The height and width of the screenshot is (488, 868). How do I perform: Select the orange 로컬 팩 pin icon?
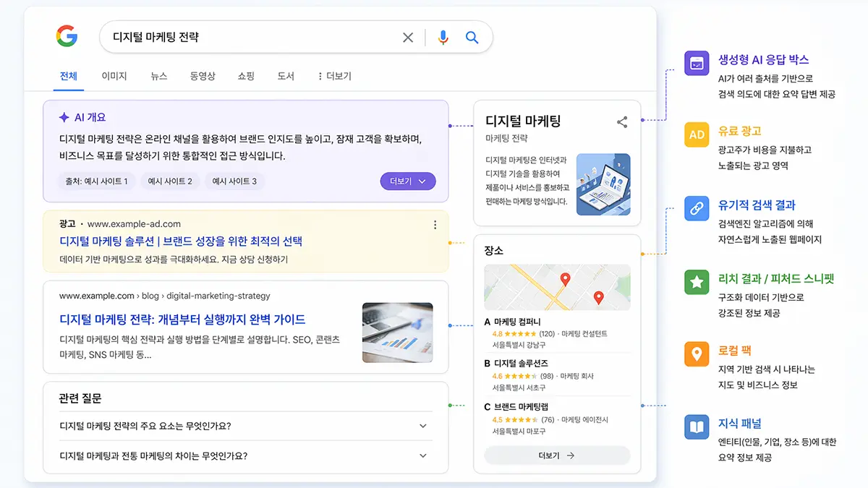click(x=696, y=354)
